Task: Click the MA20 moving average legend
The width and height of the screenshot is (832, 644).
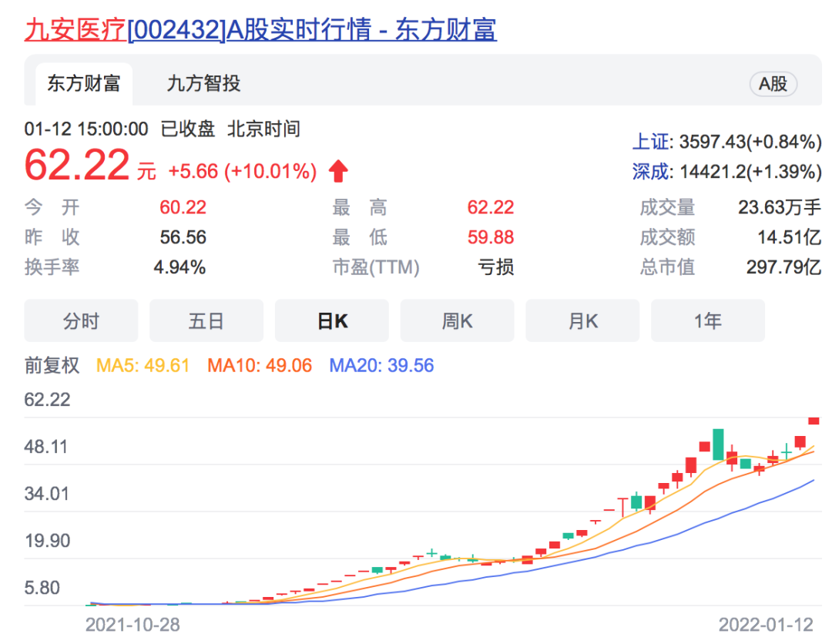Action: pyautogui.click(x=381, y=365)
